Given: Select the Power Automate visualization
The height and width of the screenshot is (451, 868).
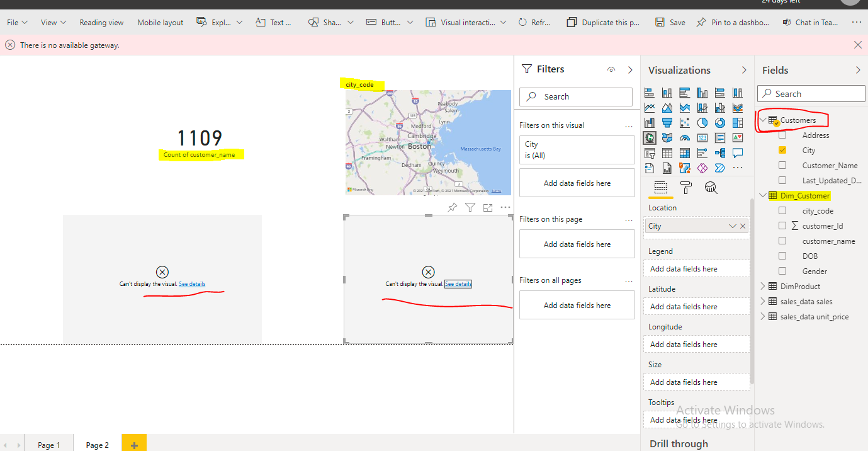Looking at the screenshot, I should click(720, 168).
